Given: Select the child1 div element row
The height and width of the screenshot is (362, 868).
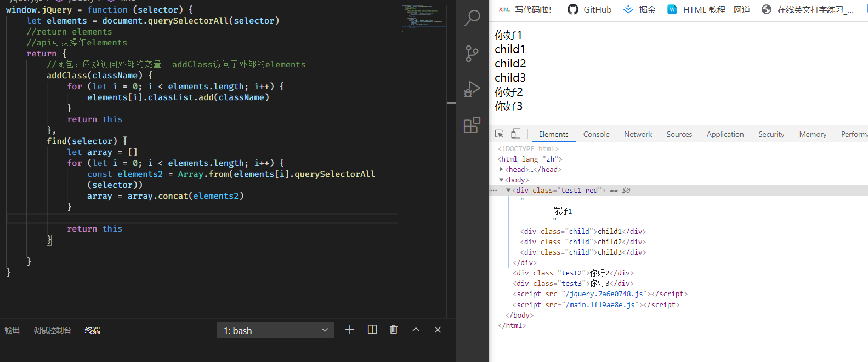Looking at the screenshot, I should pyautogui.click(x=583, y=232).
